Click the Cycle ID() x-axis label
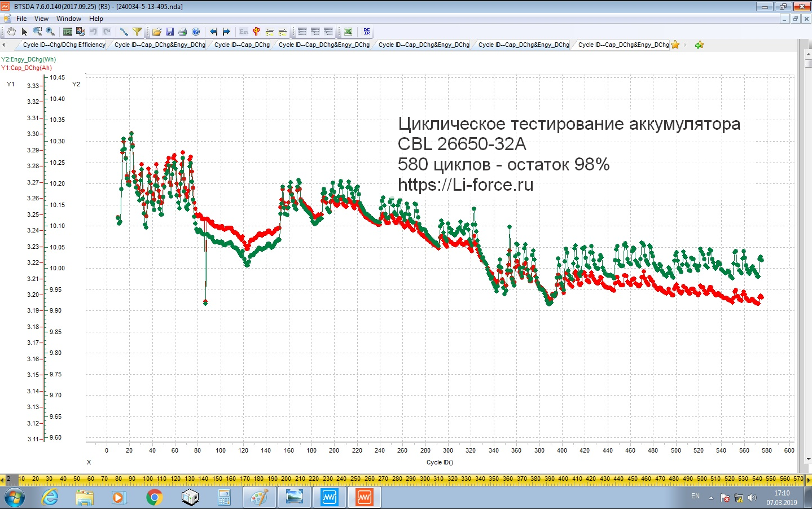The image size is (812, 509). pos(440,462)
